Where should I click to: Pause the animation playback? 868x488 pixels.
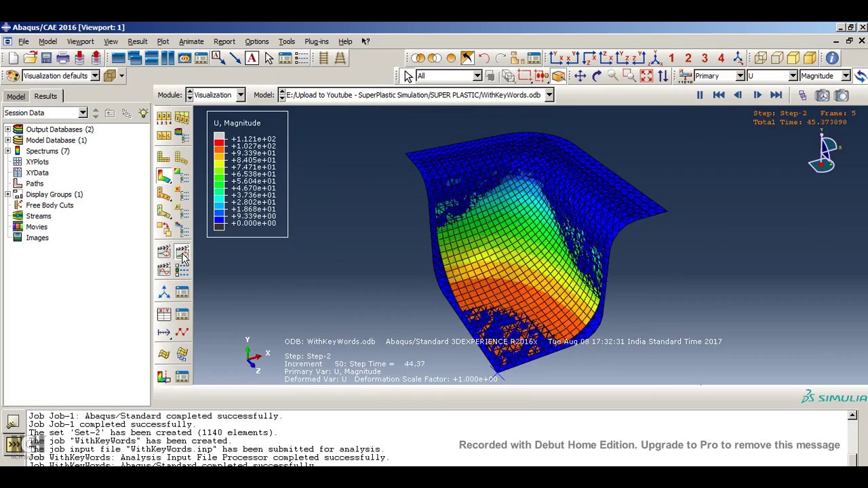click(x=700, y=96)
